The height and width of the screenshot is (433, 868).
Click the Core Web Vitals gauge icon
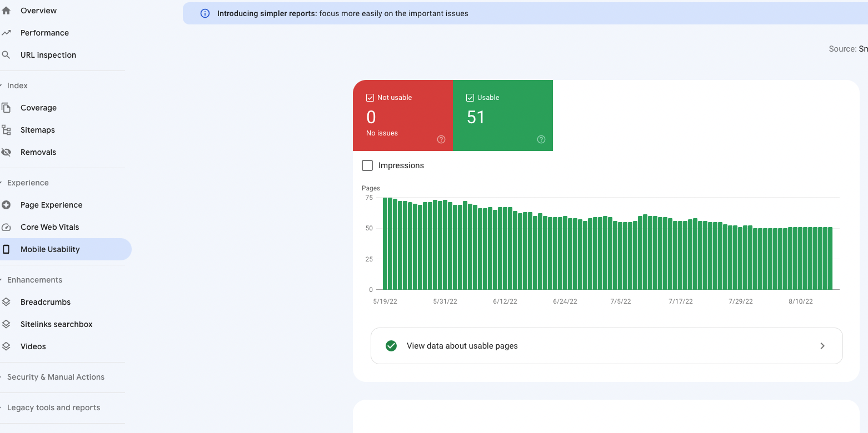6,227
